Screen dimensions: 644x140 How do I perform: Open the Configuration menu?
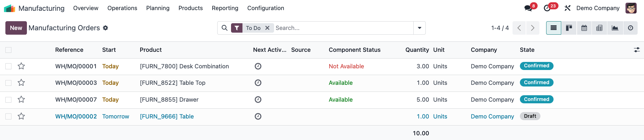266,8
